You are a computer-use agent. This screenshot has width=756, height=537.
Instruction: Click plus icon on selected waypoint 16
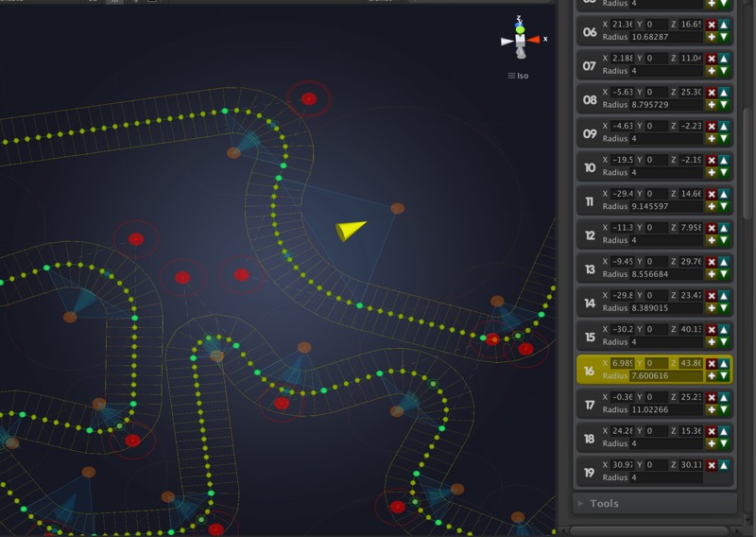[x=712, y=376]
